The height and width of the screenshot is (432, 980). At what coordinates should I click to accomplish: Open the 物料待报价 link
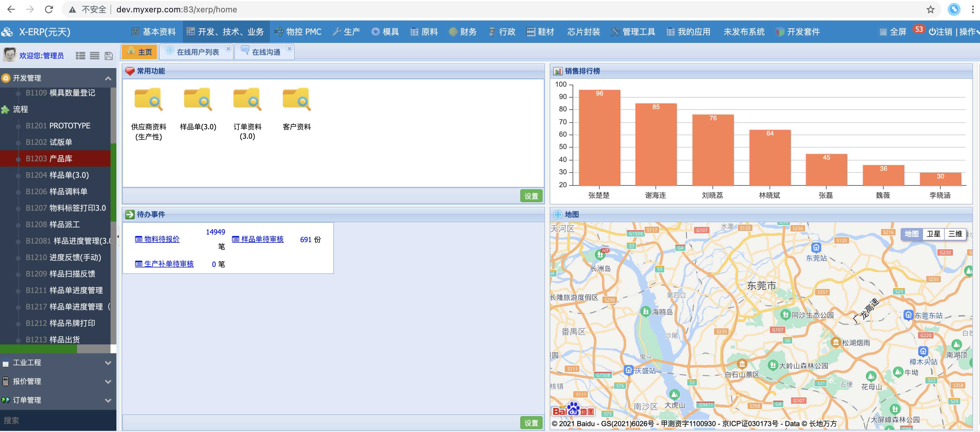pos(162,239)
